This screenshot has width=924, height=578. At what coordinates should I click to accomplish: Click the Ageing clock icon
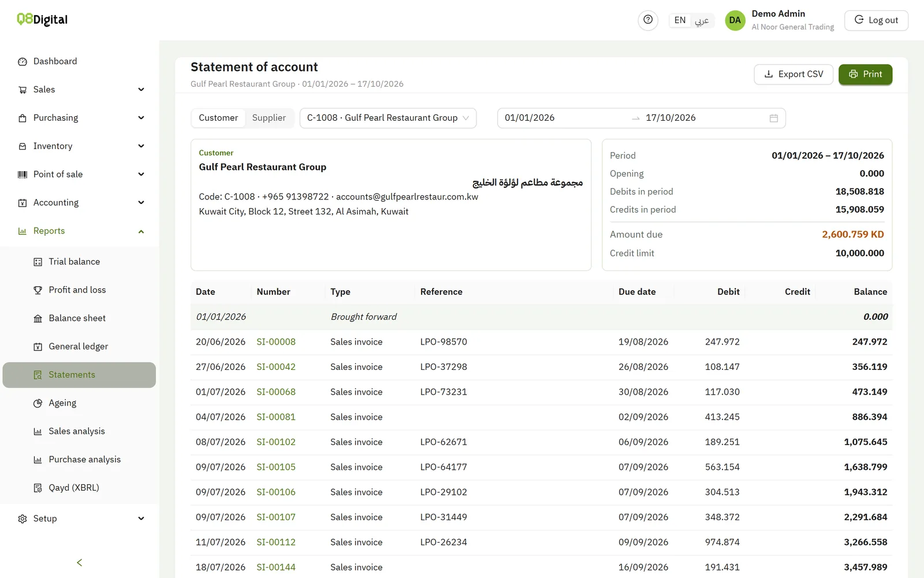click(38, 403)
